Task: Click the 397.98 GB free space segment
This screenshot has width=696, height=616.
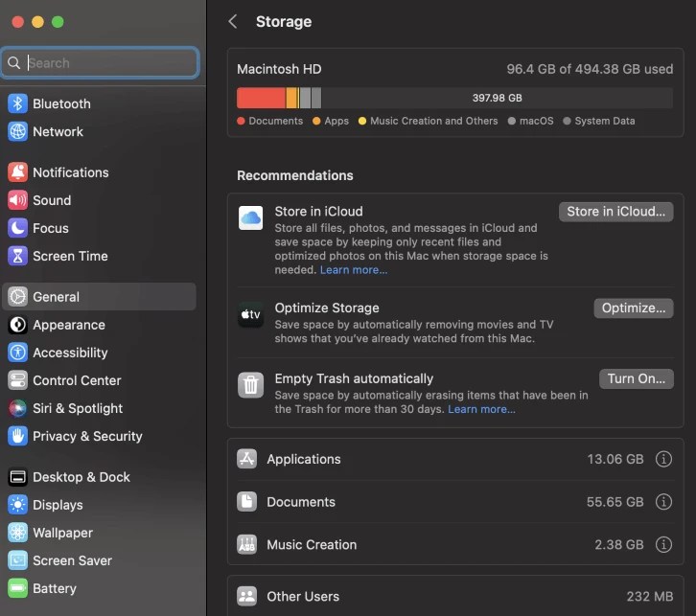Action: tap(498, 98)
